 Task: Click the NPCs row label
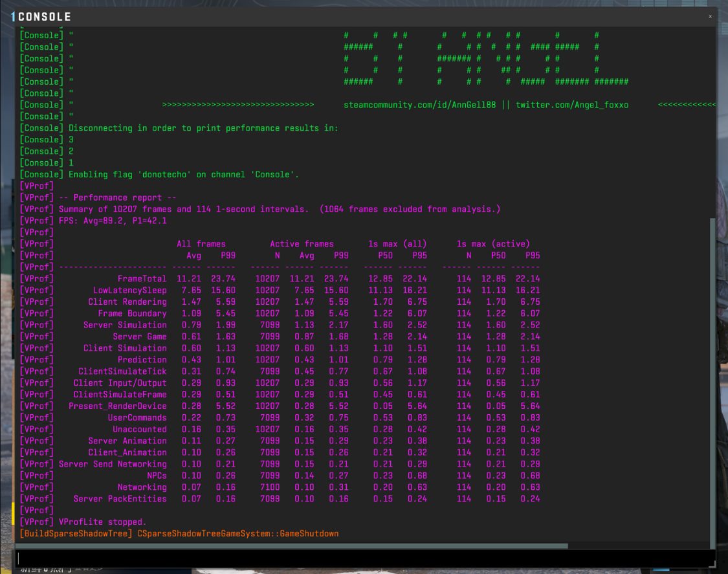click(157, 476)
